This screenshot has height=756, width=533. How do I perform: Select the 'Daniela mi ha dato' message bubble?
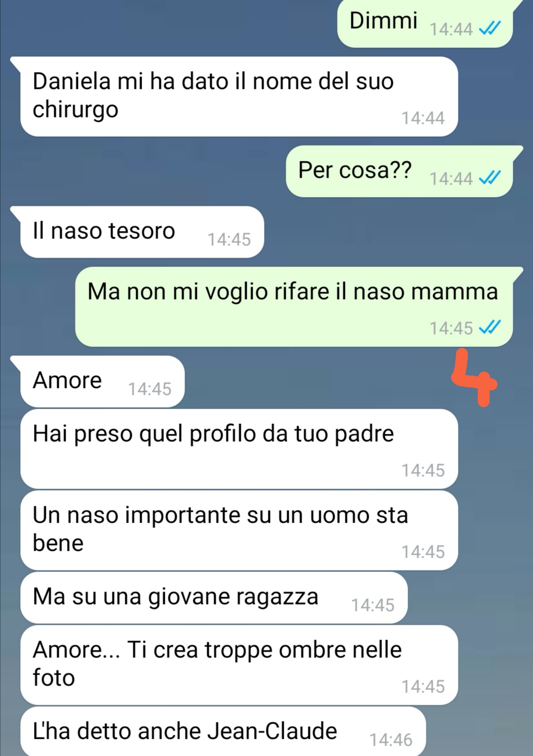pyautogui.click(x=239, y=97)
